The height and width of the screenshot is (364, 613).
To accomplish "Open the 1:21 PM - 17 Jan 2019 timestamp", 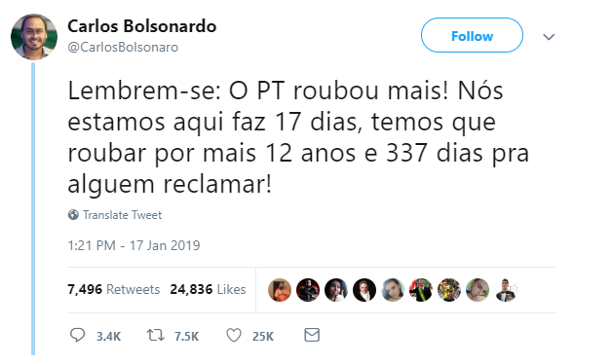I will click(x=134, y=245).
